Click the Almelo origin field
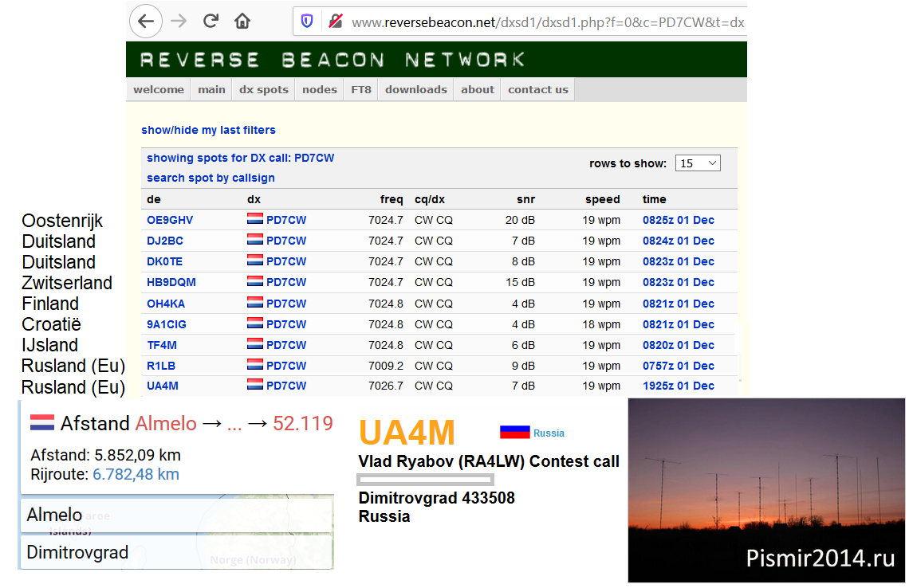The width and height of the screenshot is (909, 588). tap(176, 515)
